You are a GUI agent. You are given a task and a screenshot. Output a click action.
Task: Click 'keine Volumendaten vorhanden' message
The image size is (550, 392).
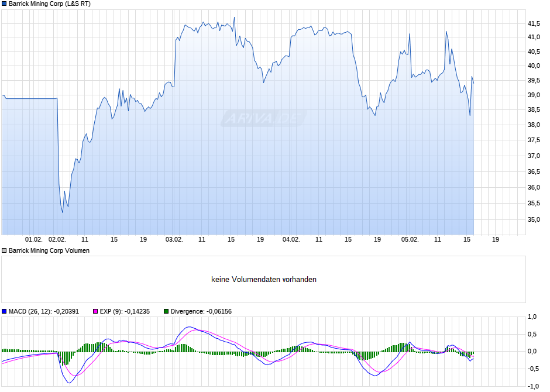coord(264,280)
